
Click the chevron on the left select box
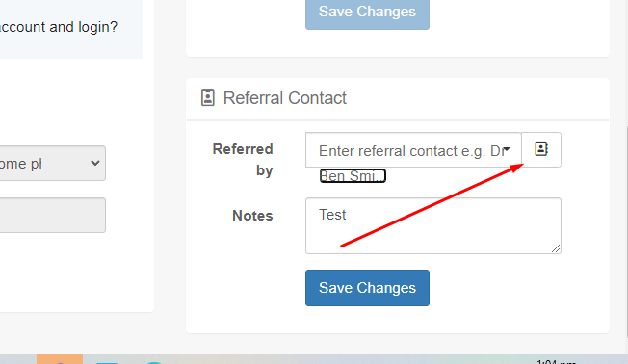(x=95, y=163)
